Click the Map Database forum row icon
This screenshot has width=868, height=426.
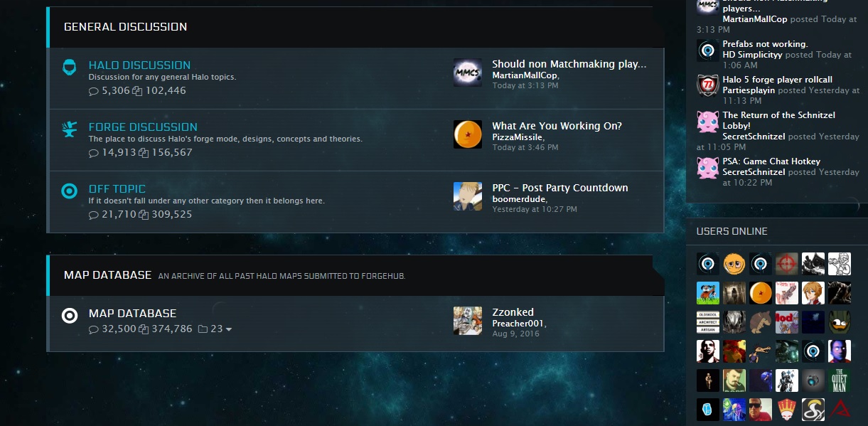click(x=70, y=316)
